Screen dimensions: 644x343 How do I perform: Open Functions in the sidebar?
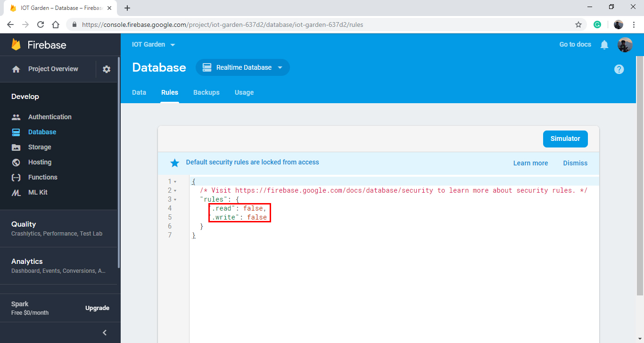(42, 177)
